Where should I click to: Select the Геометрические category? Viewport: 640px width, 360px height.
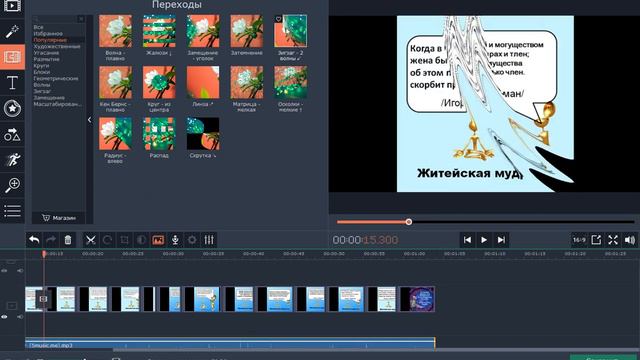pos(56,78)
